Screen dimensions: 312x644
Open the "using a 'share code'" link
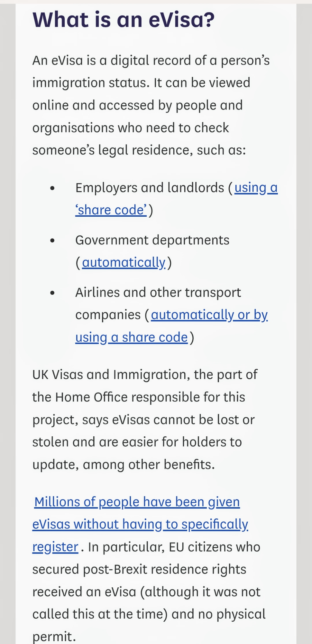click(256, 188)
